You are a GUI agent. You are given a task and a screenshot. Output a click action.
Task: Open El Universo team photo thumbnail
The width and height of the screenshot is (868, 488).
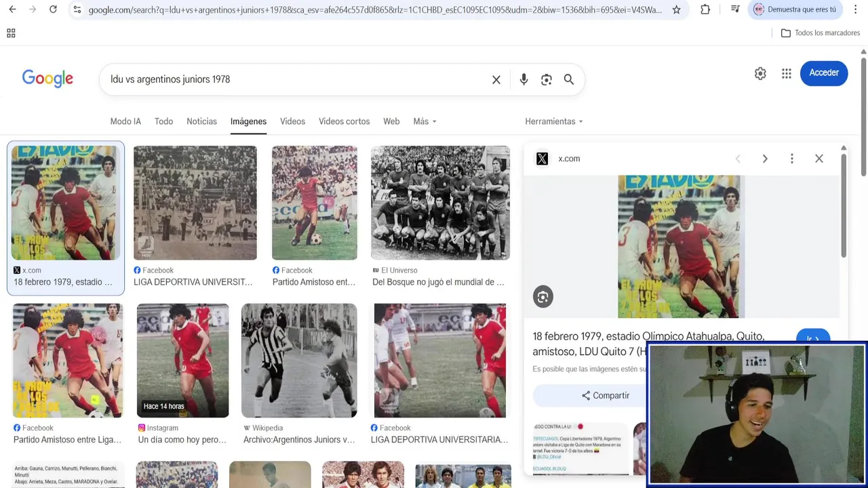coord(440,203)
